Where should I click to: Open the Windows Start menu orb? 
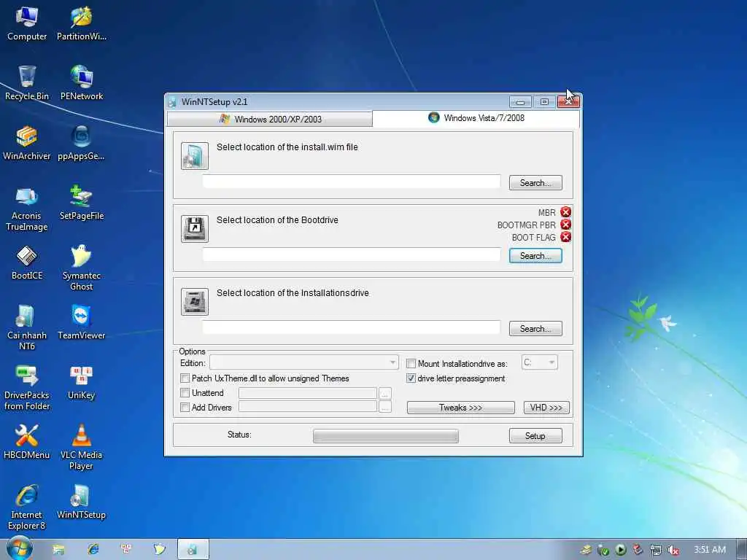(x=20, y=548)
